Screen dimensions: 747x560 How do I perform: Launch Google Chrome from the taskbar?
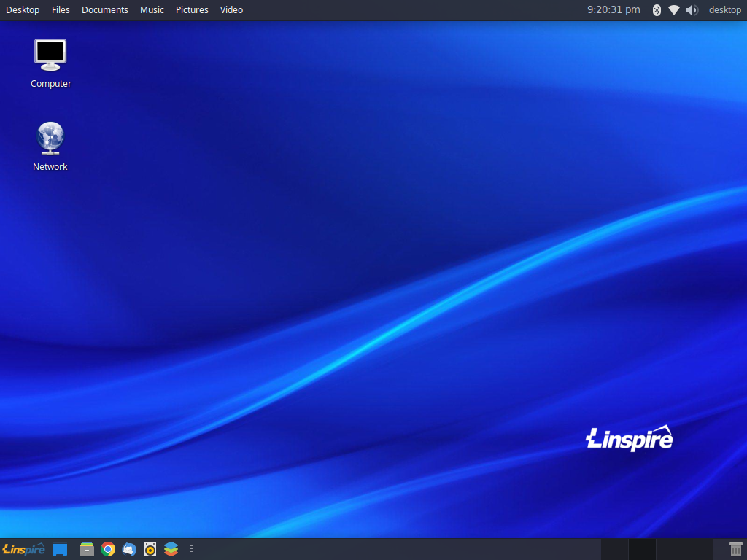pyautogui.click(x=108, y=549)
